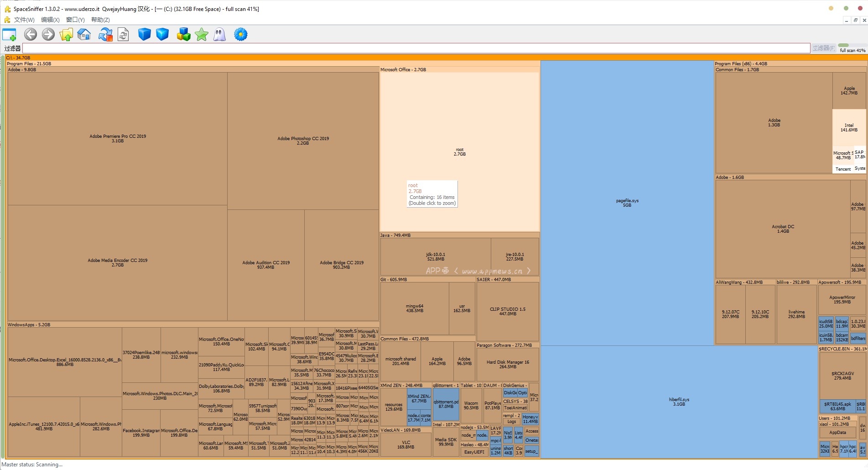868x470 pixels.
Task: Select the jdk-10.0.1 521.8MB block
Action: point(436,257)
